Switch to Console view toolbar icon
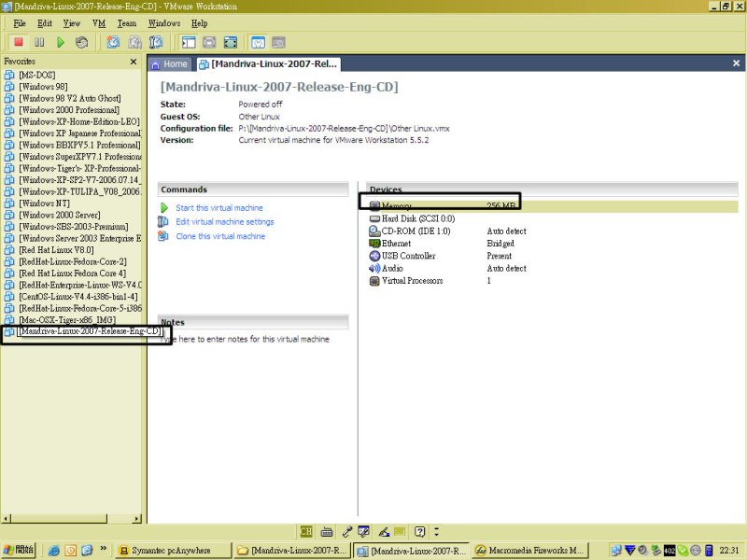Viewport: 747px width, 560px height. (x=278, y=42)
